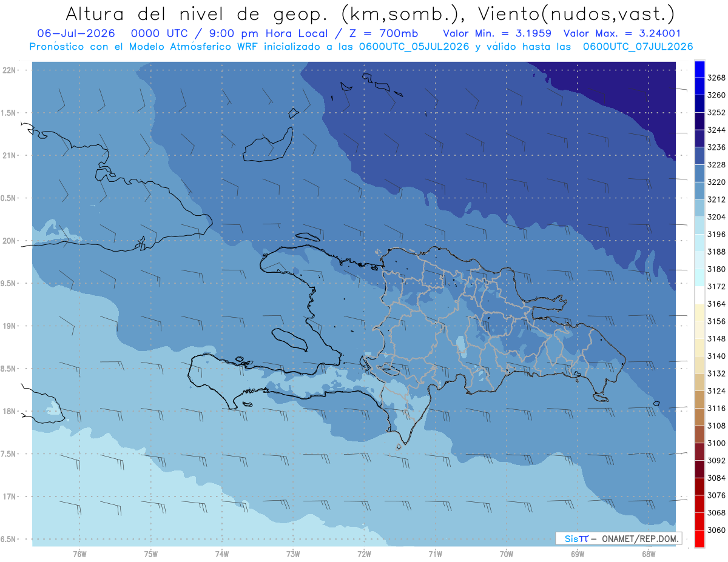Screen dimensions: 728x562
Task: Click the bright blue swatch above 3268
Action: point(699,69)
